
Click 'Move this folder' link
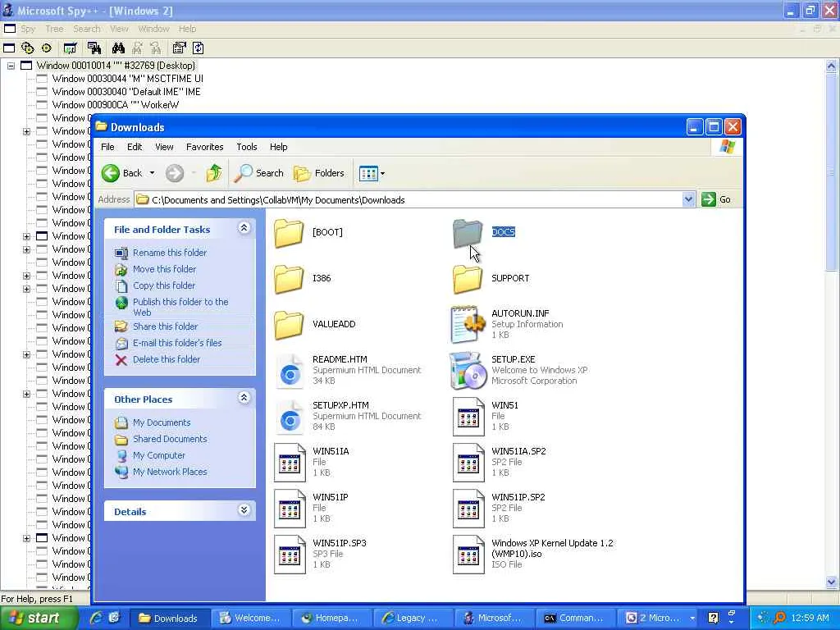164,269
